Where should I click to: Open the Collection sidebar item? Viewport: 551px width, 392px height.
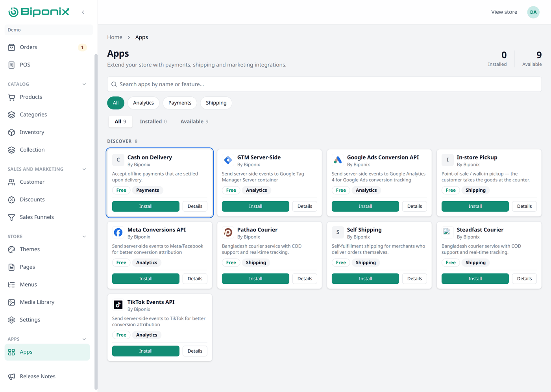pyautogui.click(x=47, y=150)
